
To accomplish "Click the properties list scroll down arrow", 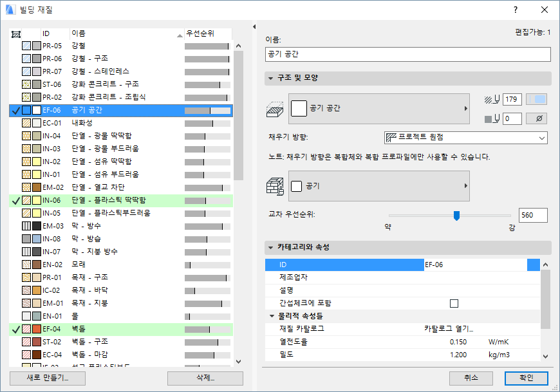I will point(545,356).
